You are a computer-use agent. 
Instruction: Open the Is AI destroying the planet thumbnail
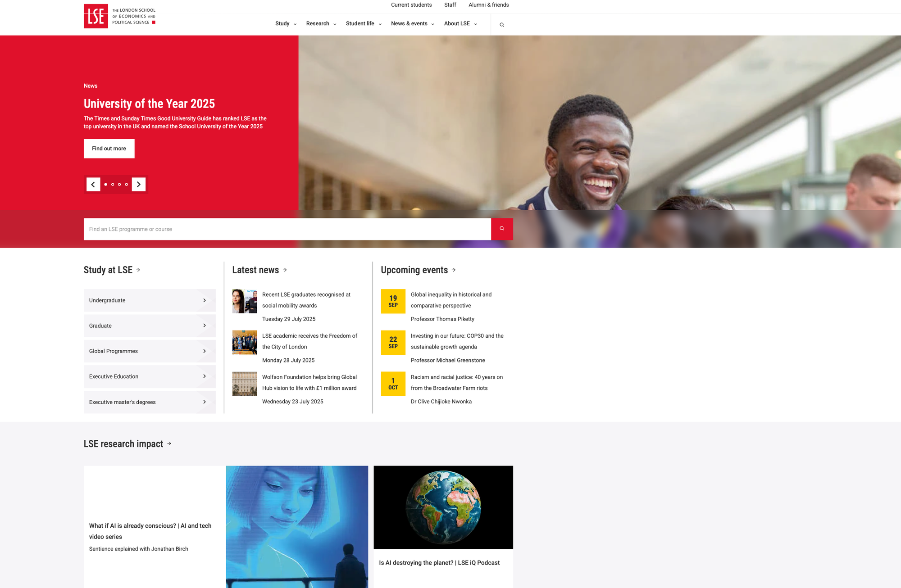coord(443,507)
